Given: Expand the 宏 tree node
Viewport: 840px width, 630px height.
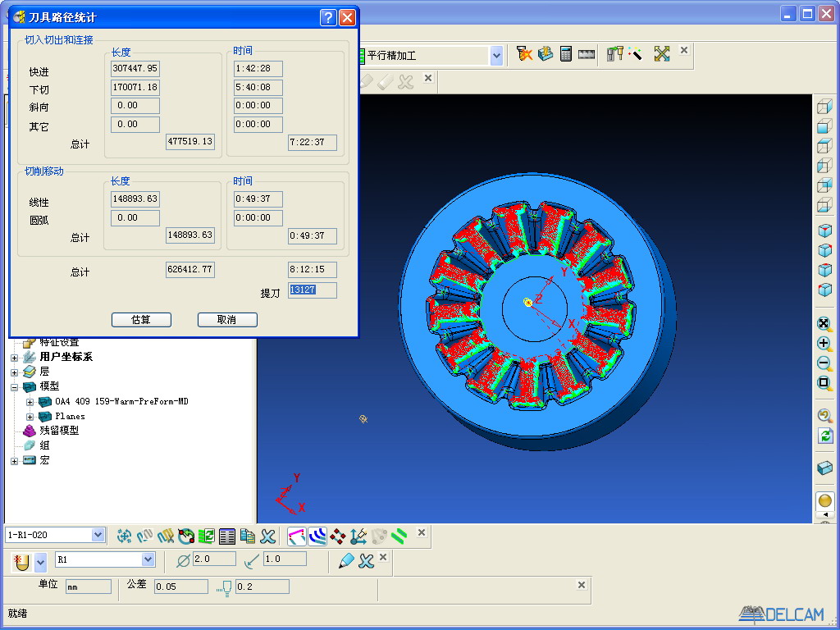Looking at the screenshot, I should pyautogui.click(x=15, y=461).
